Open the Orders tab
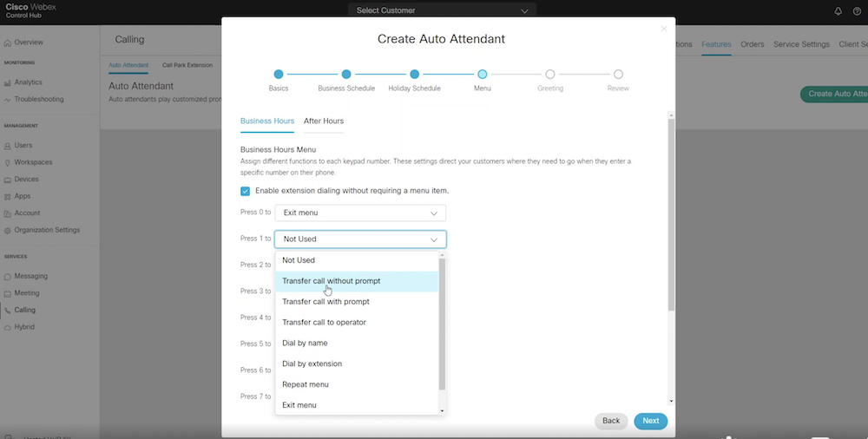The width and height of the screenshot is (868, 439). pyautogui.click(x=753, y=44)
